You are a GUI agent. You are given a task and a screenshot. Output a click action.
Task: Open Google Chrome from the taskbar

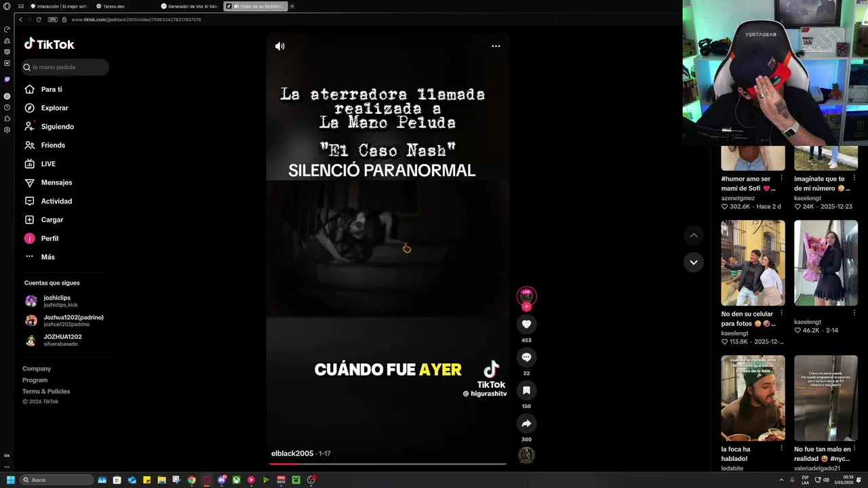[191, 480]
